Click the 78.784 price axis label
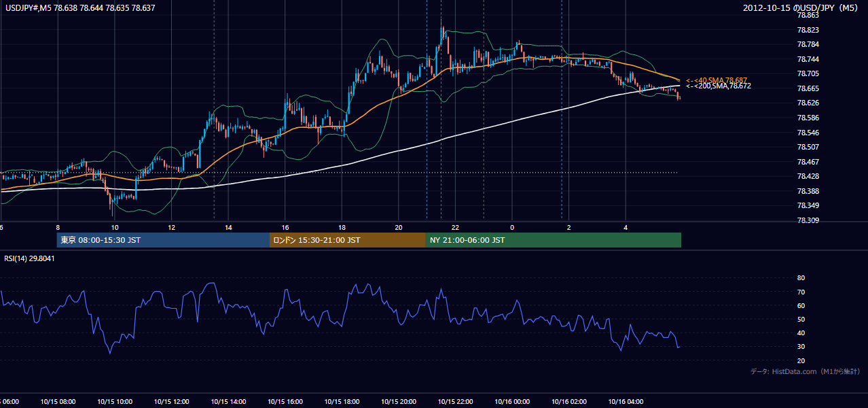 point(809,45)
